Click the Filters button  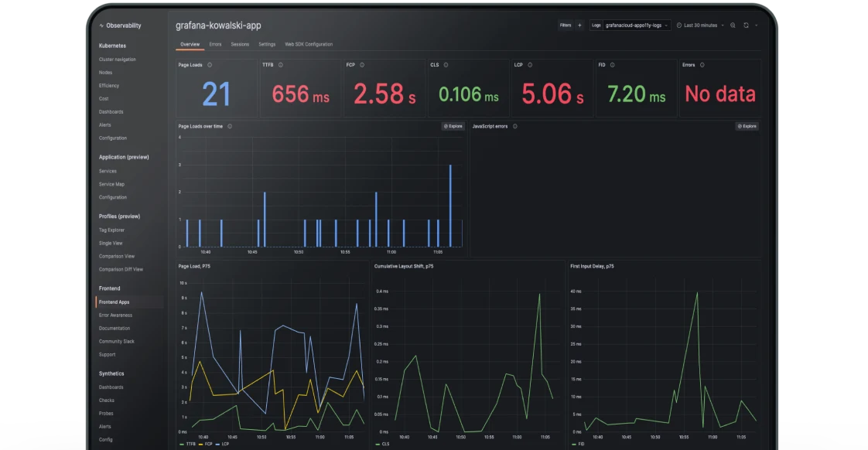pos(566,26)
